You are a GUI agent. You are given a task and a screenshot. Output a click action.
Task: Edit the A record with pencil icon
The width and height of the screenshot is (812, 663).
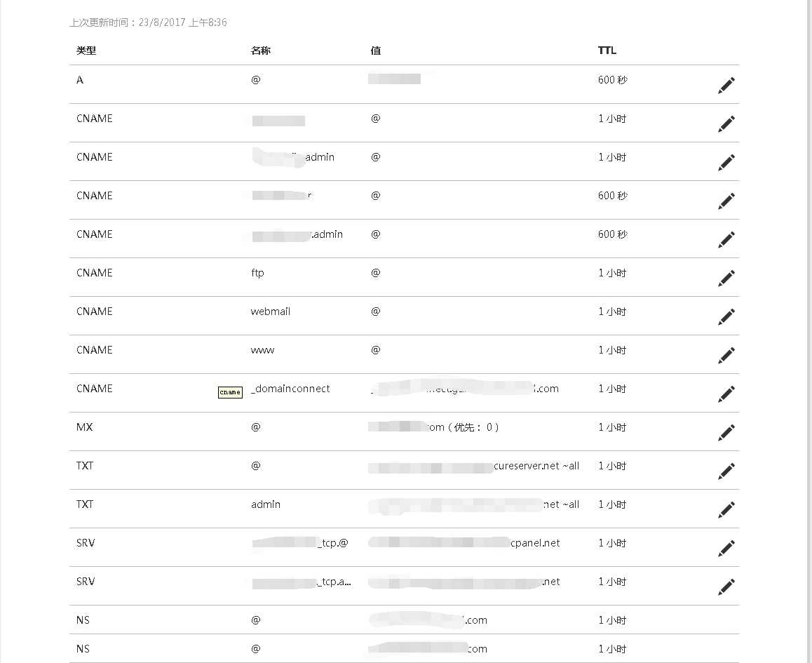[726, 86]
